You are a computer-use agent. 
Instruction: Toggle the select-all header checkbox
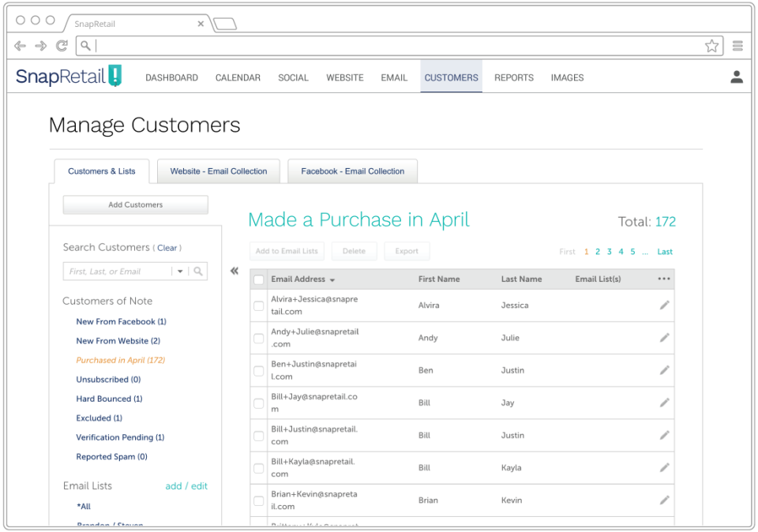[x=259, y=279]
